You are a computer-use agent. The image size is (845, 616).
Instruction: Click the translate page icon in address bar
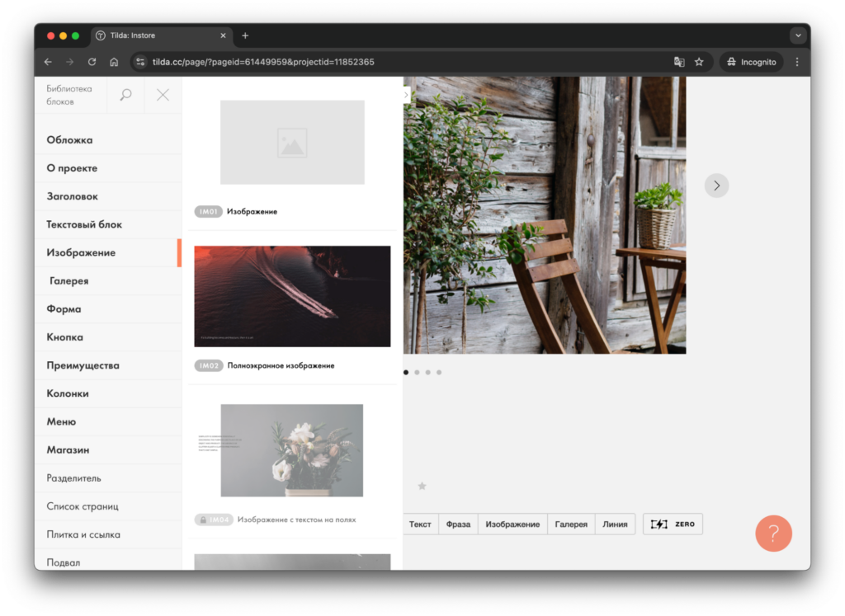679,62
